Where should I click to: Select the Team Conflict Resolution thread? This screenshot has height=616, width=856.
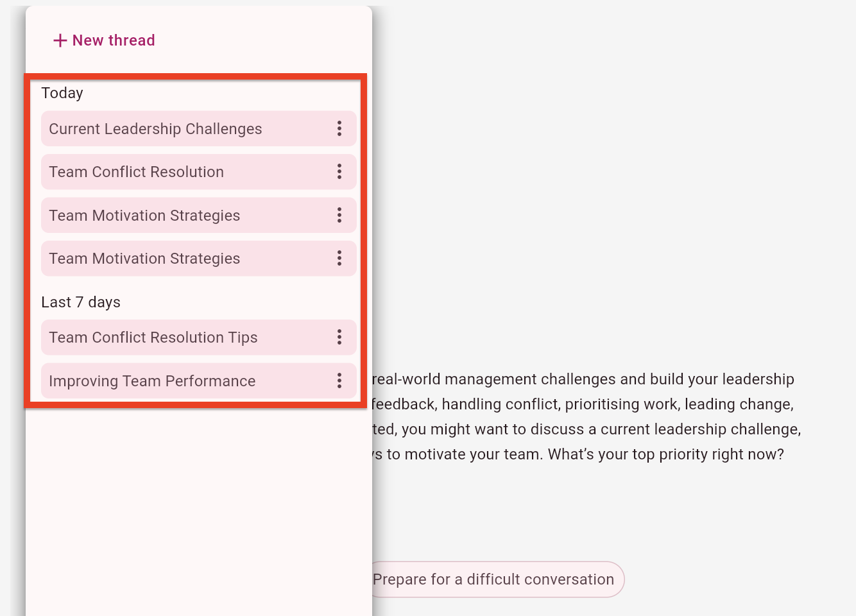[136, 172]
